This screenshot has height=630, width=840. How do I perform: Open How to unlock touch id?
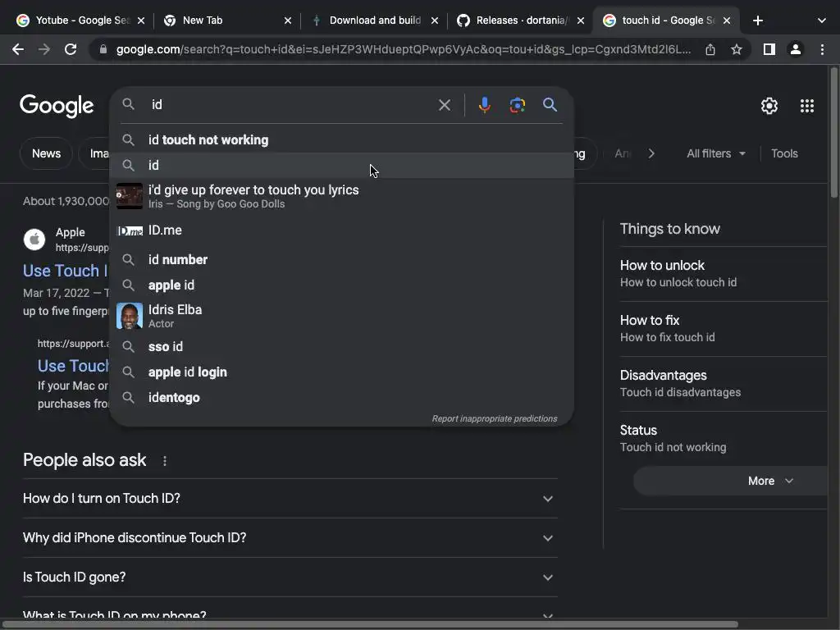(x=724, y=274)
